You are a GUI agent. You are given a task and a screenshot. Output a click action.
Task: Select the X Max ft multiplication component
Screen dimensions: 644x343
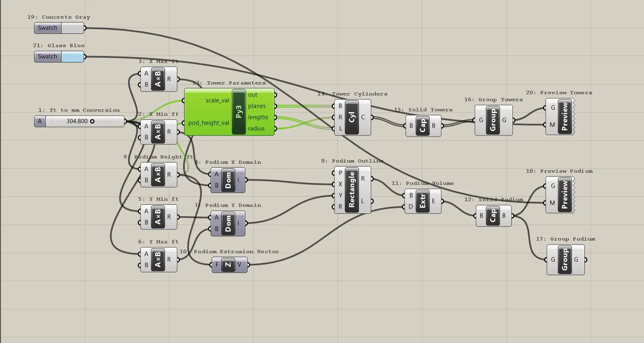click(x=158, y=79)
